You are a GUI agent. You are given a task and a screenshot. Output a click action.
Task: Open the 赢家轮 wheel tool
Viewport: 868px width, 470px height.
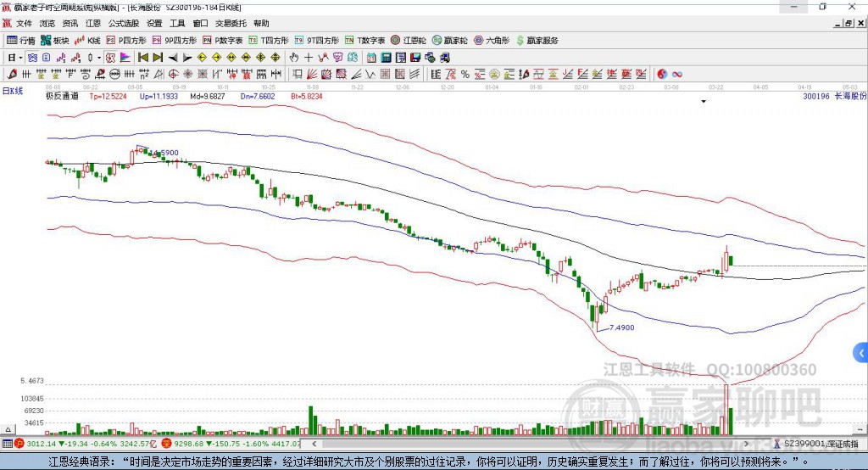point(449,41)
